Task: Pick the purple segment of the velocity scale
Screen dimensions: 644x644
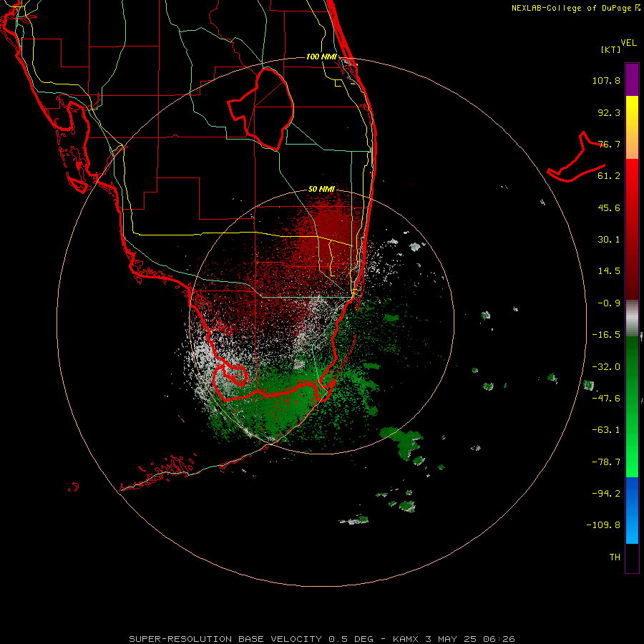Action: tap(632, 79)
